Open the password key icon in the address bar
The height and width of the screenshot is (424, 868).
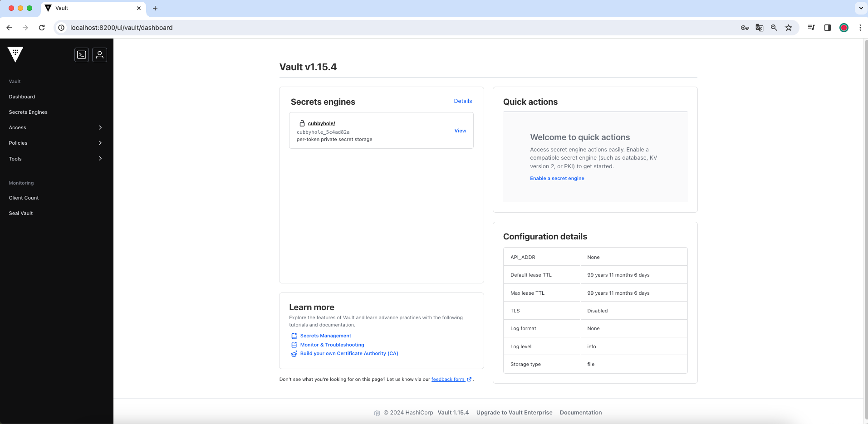click(745, 28)
